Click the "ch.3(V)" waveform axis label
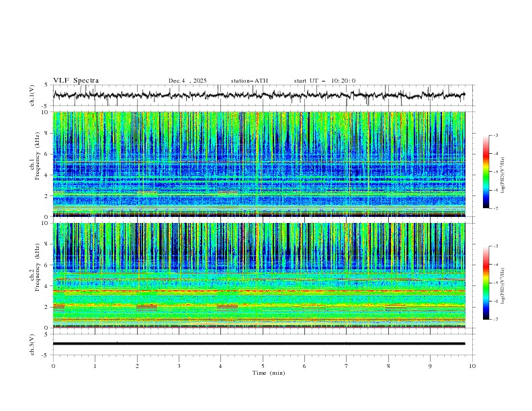 32,345
